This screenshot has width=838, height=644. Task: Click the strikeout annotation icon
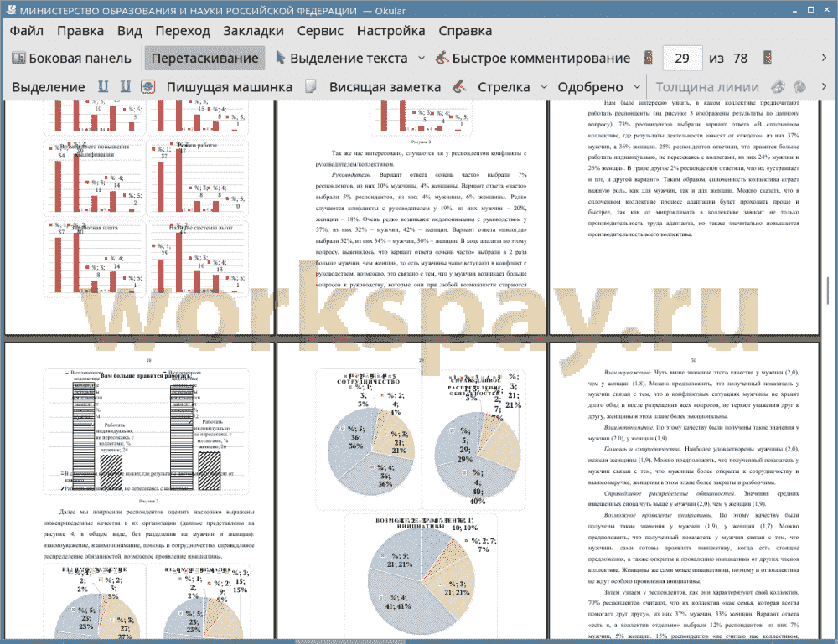(x=147, y=86)
